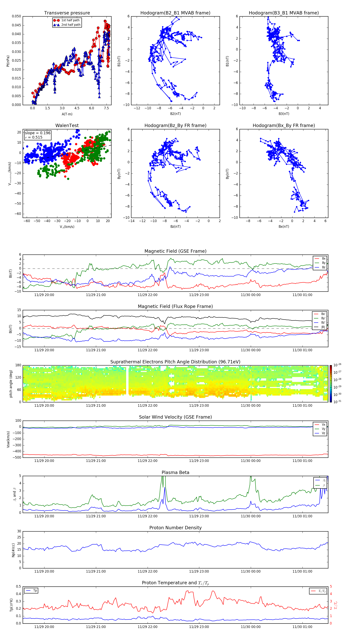Select the By' entry in Flux Rope legend
The height and width of the screenshot is (644, 351).
coord(320,318)
